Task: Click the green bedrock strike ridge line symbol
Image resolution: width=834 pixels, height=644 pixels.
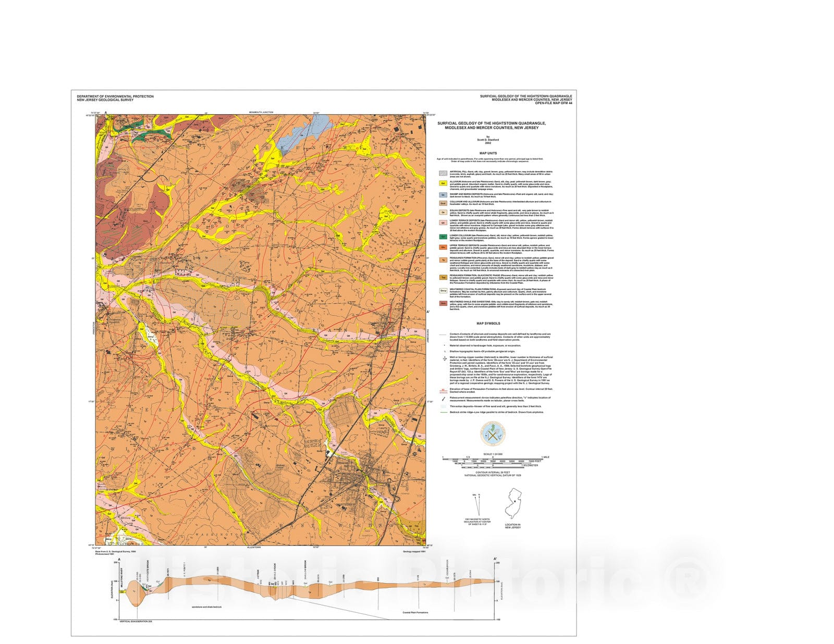Action: 443,412
